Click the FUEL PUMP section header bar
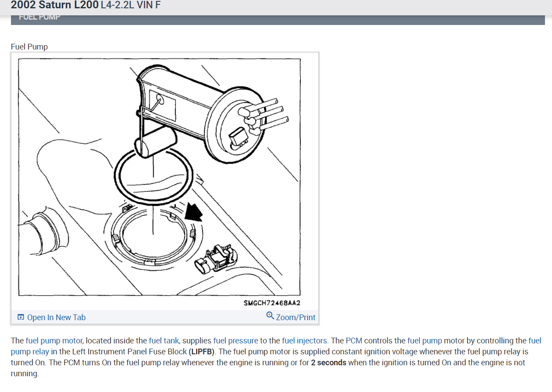Screen dimensions: 552x392 tap(278, 19)
